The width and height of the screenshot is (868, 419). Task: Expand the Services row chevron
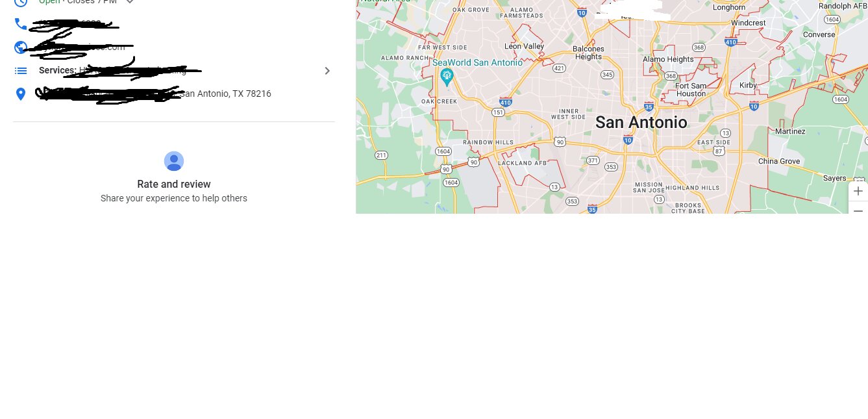click(327, 71)
